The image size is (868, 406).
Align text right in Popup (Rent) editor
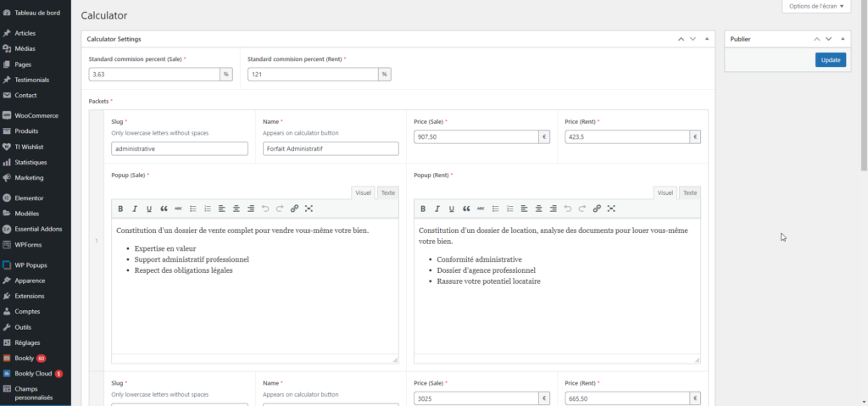pos(553,209)
